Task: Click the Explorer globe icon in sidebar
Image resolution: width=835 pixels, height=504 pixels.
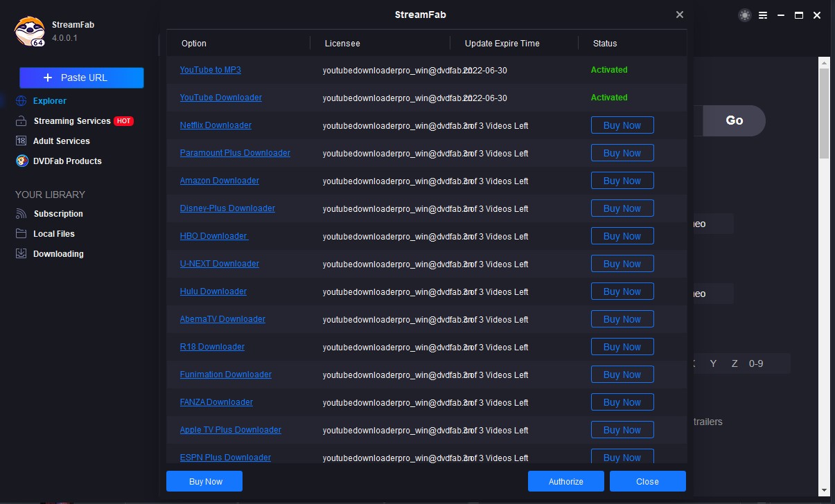Action: click(x=21, y=101)
